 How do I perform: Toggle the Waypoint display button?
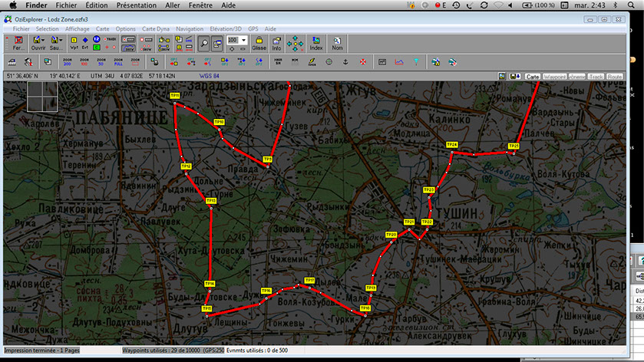554,77
